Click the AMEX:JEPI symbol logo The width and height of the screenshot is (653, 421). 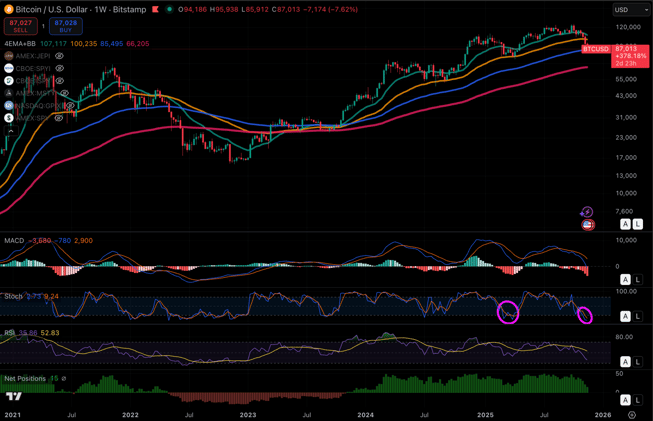pos(9,56)
